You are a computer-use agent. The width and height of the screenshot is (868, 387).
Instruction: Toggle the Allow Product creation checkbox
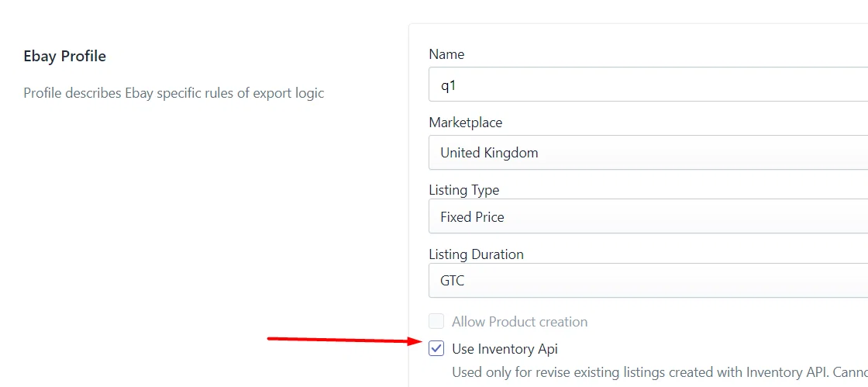coord(436,321)
